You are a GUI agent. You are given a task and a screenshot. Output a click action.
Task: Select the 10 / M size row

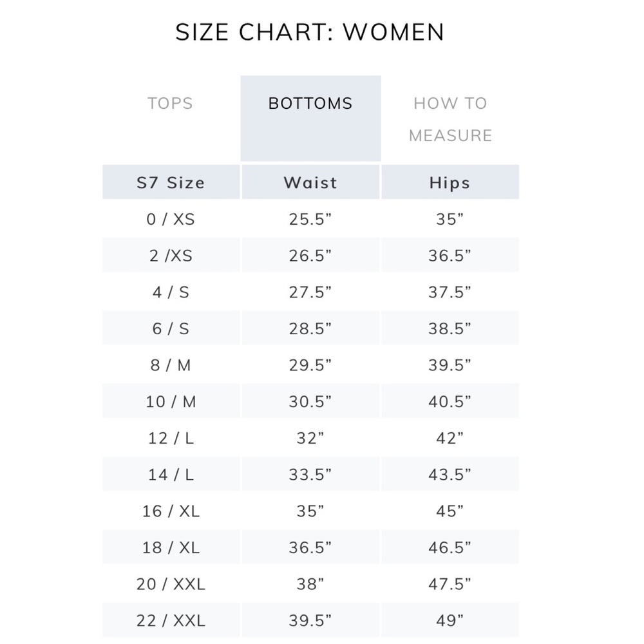[311, 401]
